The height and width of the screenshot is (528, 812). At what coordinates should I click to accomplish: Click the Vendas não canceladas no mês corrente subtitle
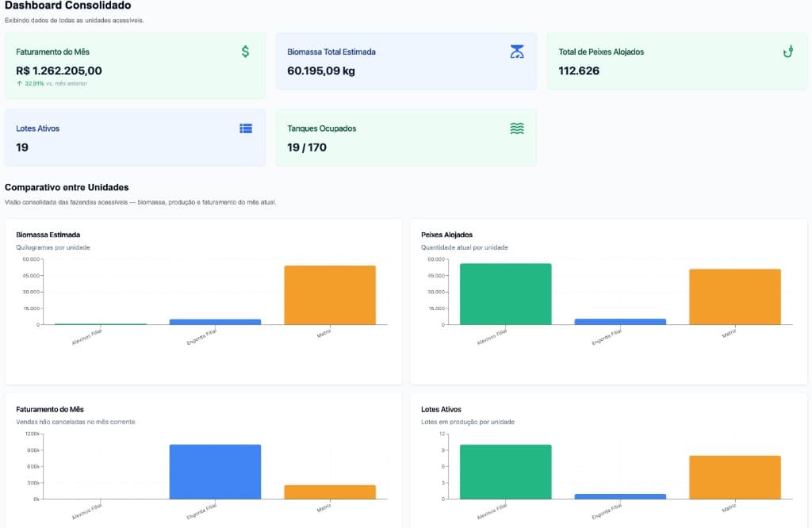pos(75,422)
